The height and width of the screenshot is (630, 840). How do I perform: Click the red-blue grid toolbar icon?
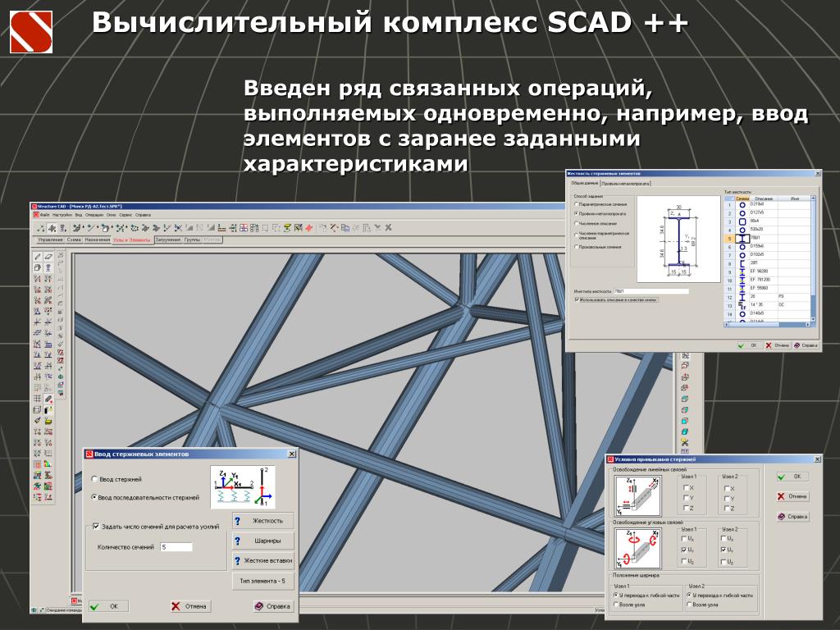click(243, 228)
